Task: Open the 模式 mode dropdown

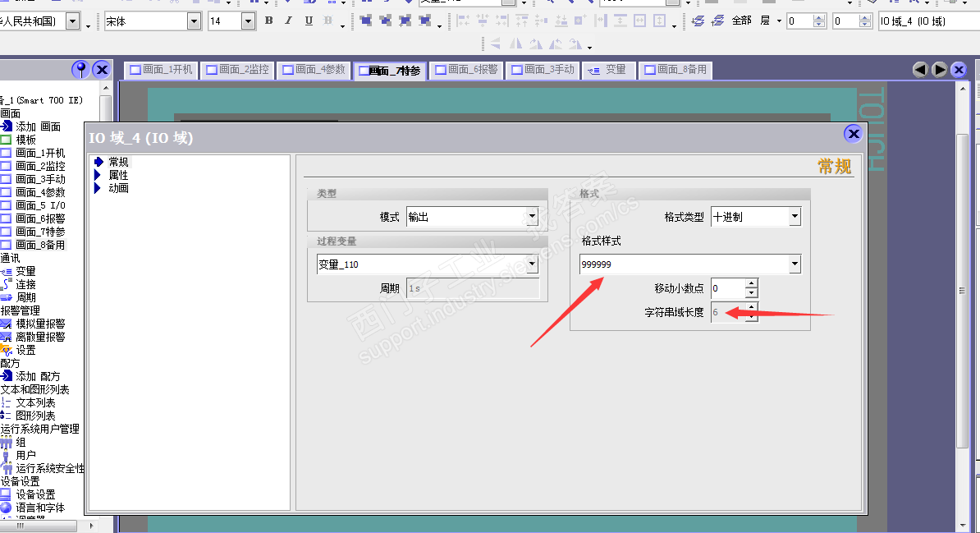Action: (x=532, y=217)
